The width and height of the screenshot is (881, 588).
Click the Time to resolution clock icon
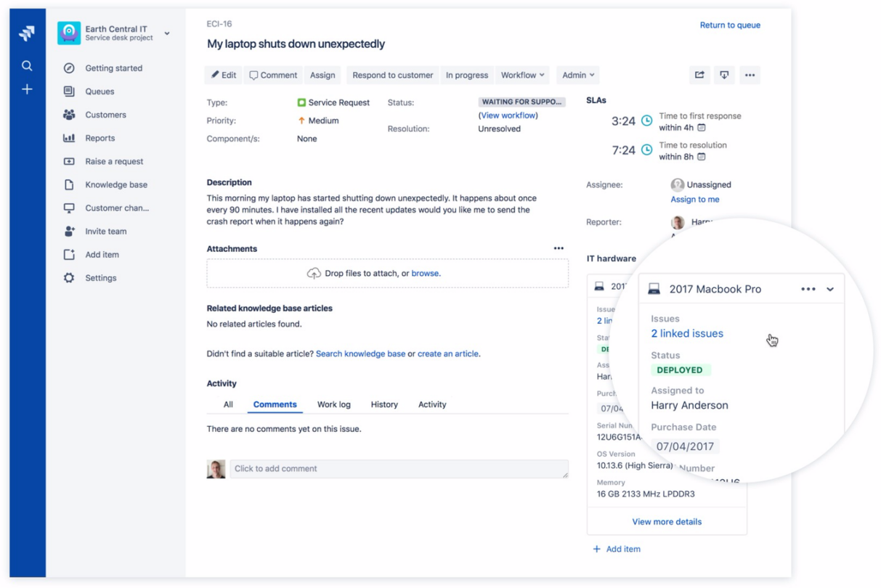pos(647,150)
